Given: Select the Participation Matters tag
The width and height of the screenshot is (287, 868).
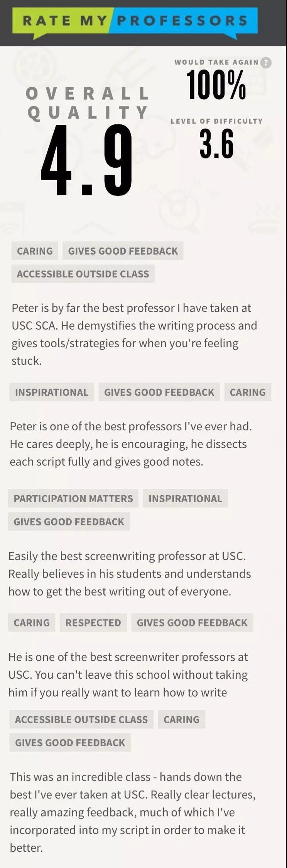Looking at the screenshot, I should click(73, 498).
